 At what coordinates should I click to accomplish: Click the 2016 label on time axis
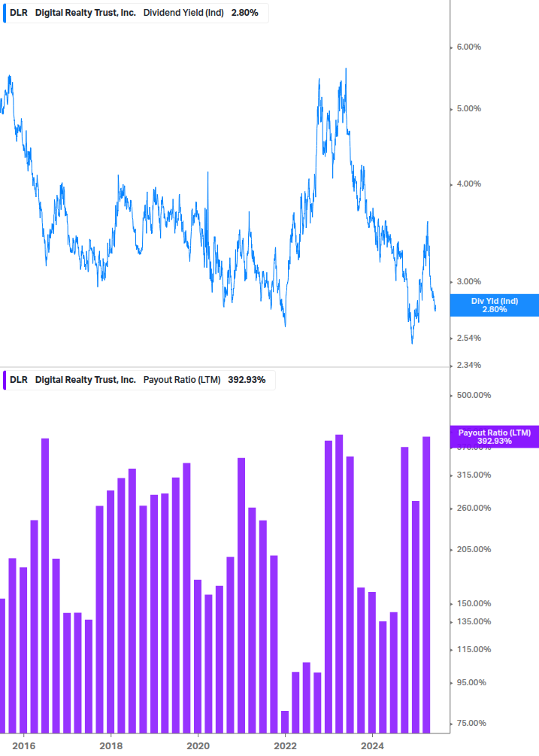point(23,746)
